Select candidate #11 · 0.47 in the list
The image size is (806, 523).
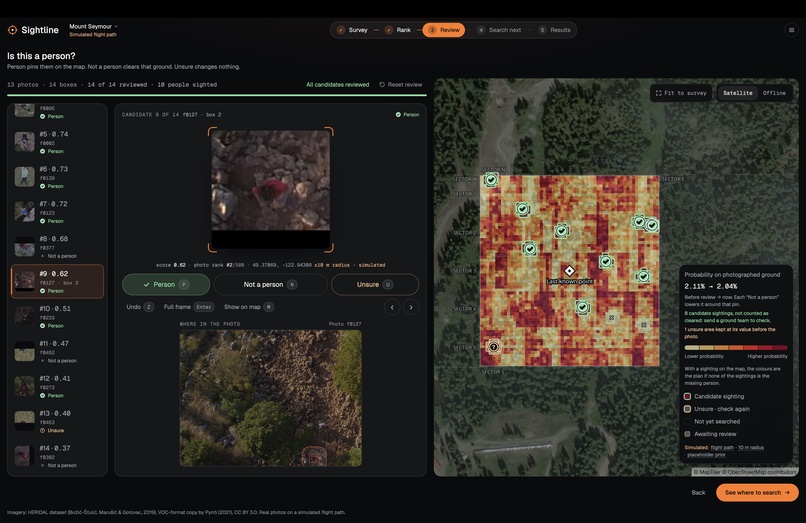[57, 351]
